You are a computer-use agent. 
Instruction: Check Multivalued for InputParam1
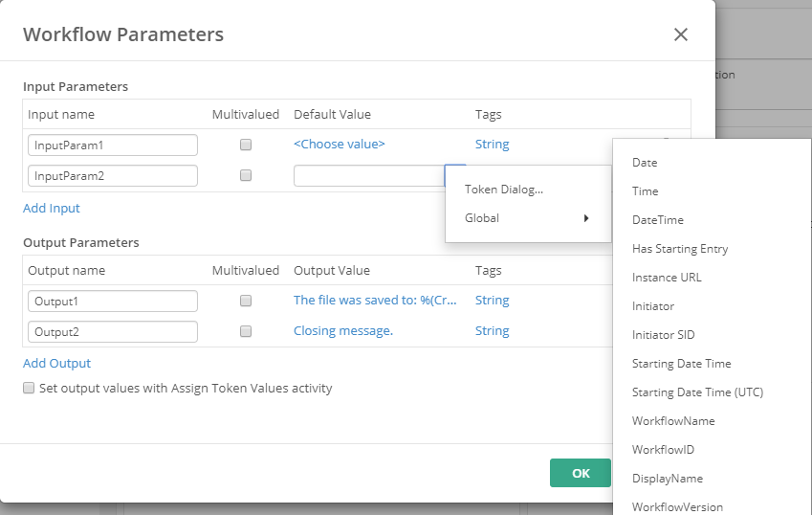pyautogui.click(x=246, y=145)
